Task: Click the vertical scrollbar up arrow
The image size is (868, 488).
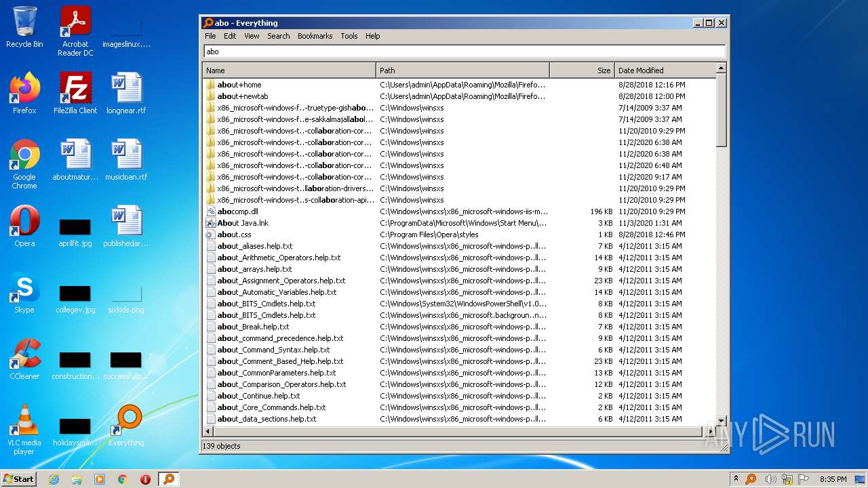Action: coord(721,68)
